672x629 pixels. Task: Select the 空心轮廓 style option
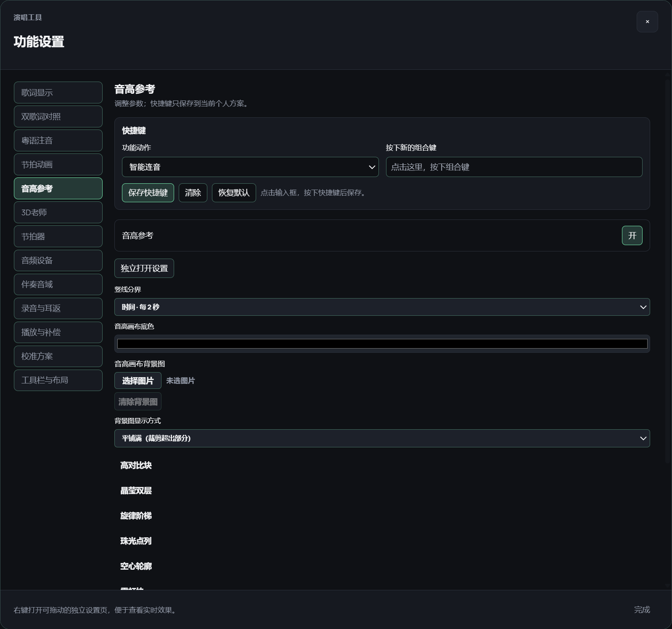coord(136,566)
